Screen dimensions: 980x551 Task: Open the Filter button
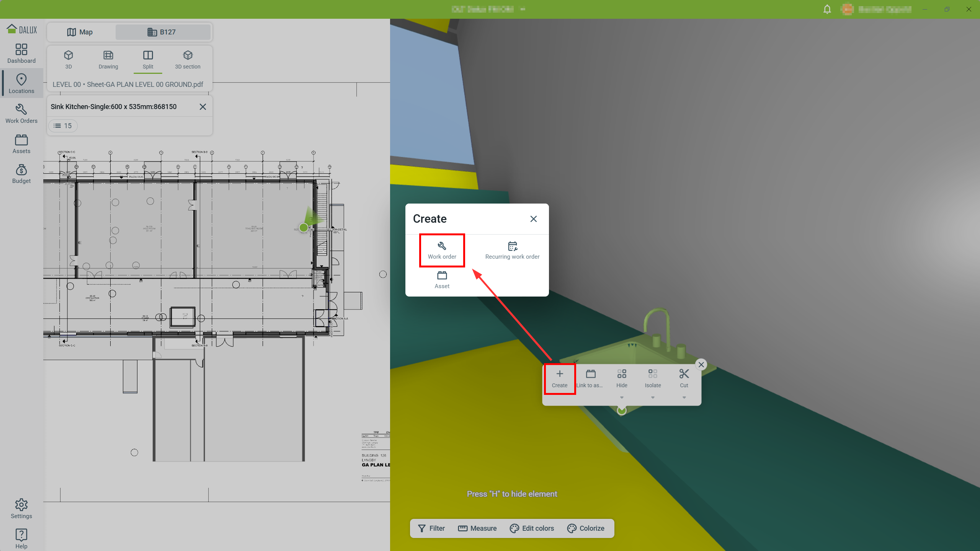pos(431,528)
